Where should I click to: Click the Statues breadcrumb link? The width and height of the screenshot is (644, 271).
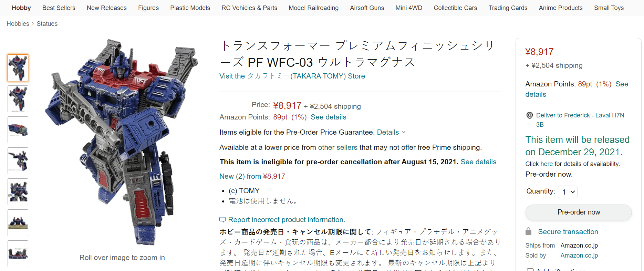pyautogui.click(x=47, y=24)
